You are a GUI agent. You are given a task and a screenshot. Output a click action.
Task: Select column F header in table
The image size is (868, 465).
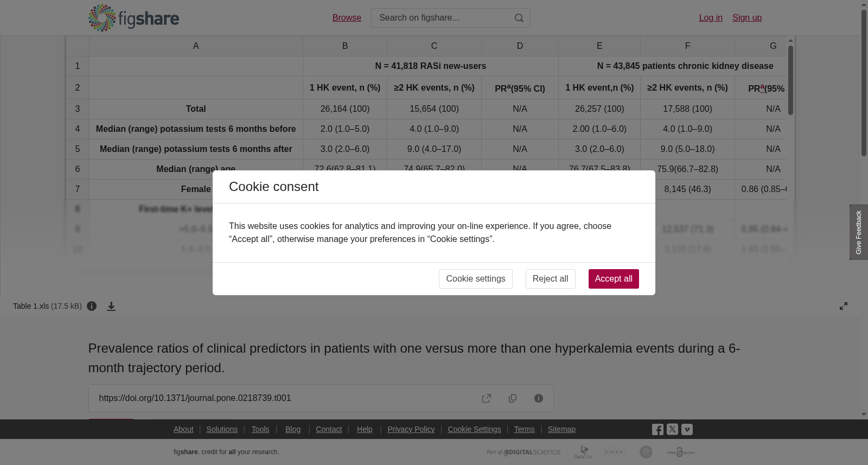tap(687, 46)
